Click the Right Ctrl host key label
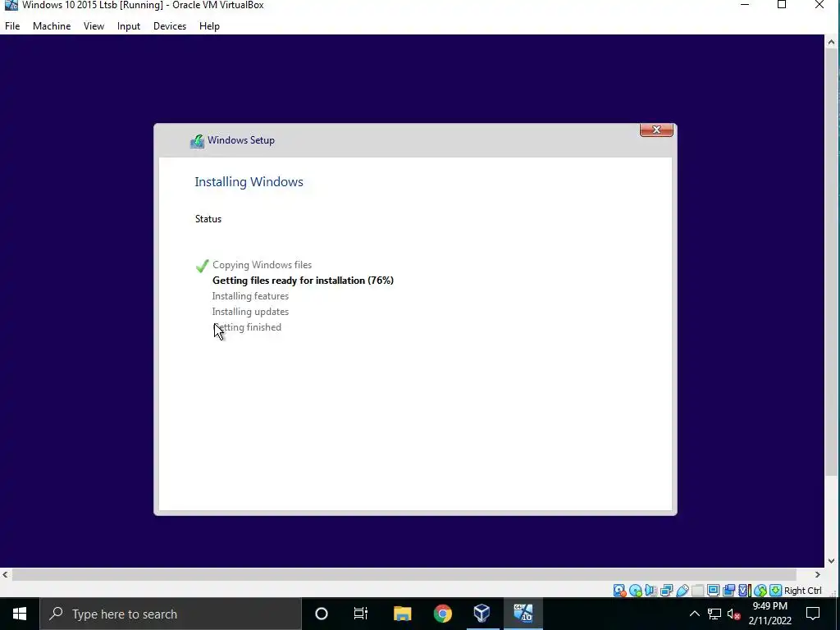The image size is (840, 630). pyautogui.click(x=802, y=591)
